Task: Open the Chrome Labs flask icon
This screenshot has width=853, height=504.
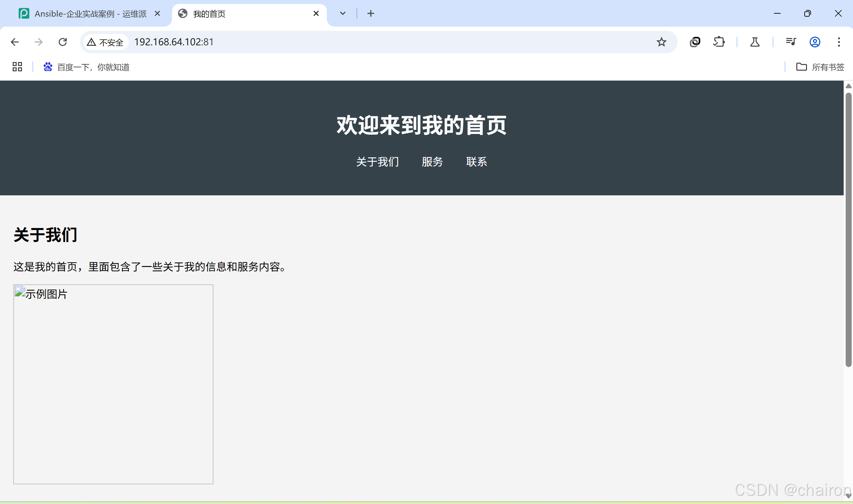Action: pyautogui.click(x=755, y=42)
